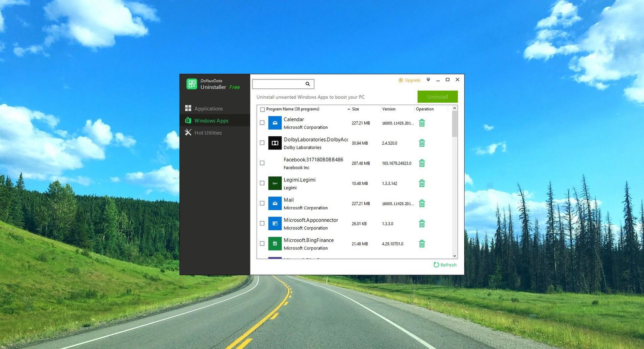Minimize the Uninstaller window
644x349 pixels.
point(438,80)
